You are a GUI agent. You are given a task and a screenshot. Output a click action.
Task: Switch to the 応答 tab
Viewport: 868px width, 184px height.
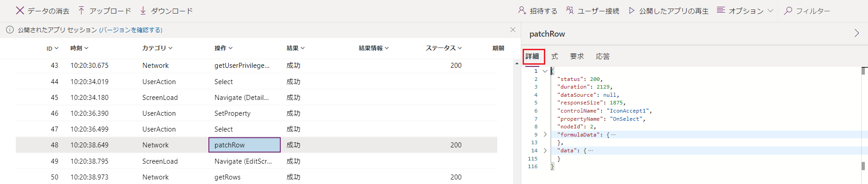click(603, 57)
